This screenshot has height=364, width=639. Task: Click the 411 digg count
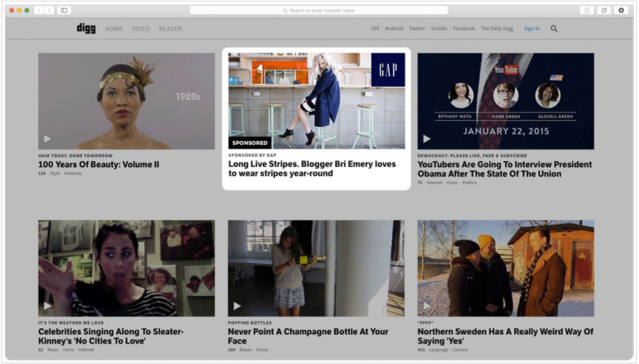coord(421,349)
